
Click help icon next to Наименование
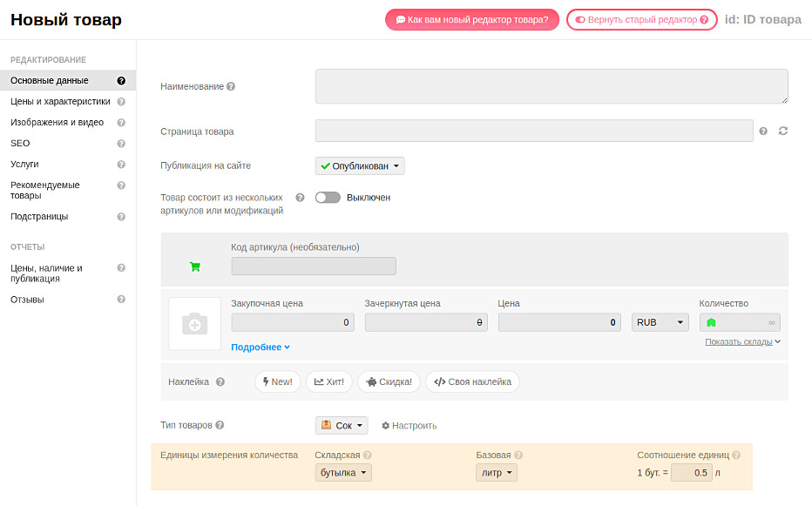(x=231, y=87)
